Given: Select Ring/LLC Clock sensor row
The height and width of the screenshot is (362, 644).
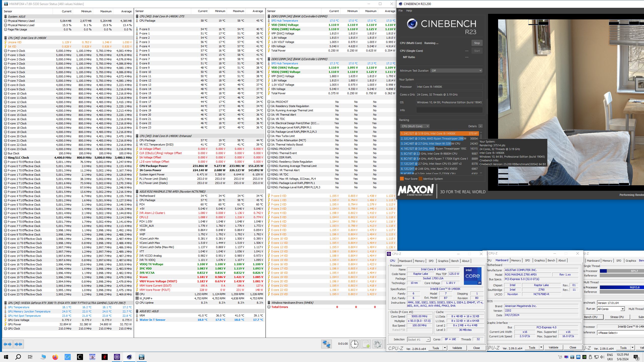Looking at the screenshot, I should tap(68, 158).
